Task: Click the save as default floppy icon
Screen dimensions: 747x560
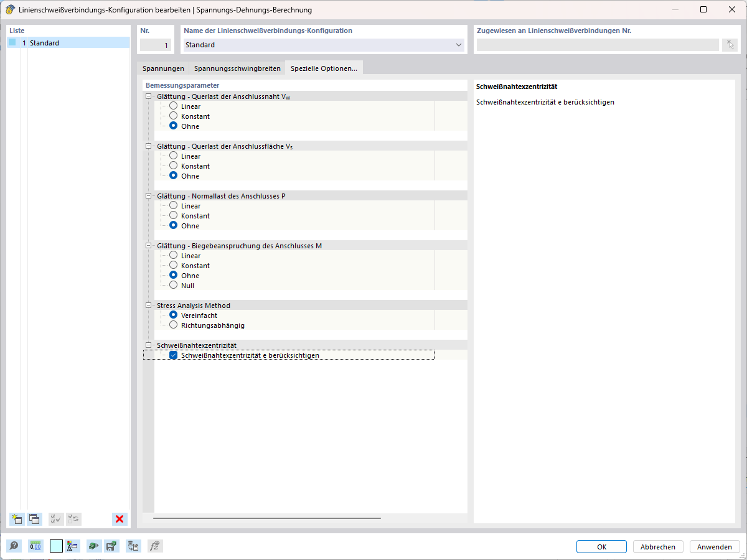Action: [111, 546]
